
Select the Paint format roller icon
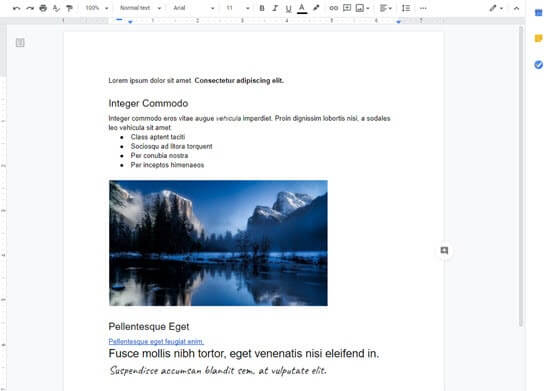coord(69,8)
